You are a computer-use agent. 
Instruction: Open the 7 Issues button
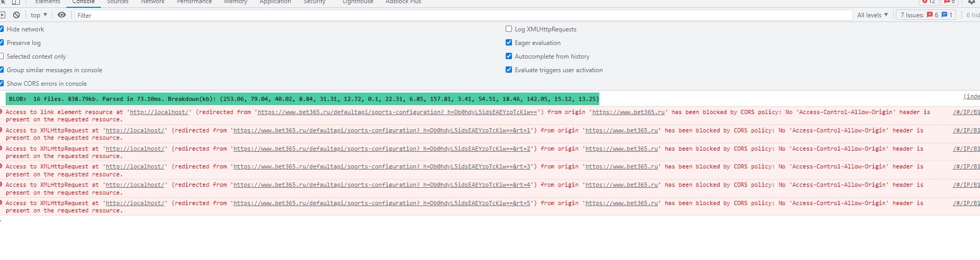(926, 15)
